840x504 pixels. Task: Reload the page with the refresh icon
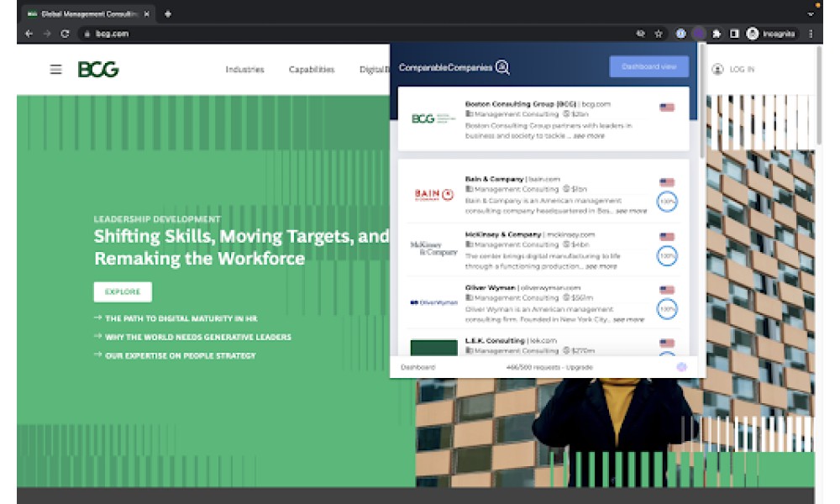pos(65,34)
